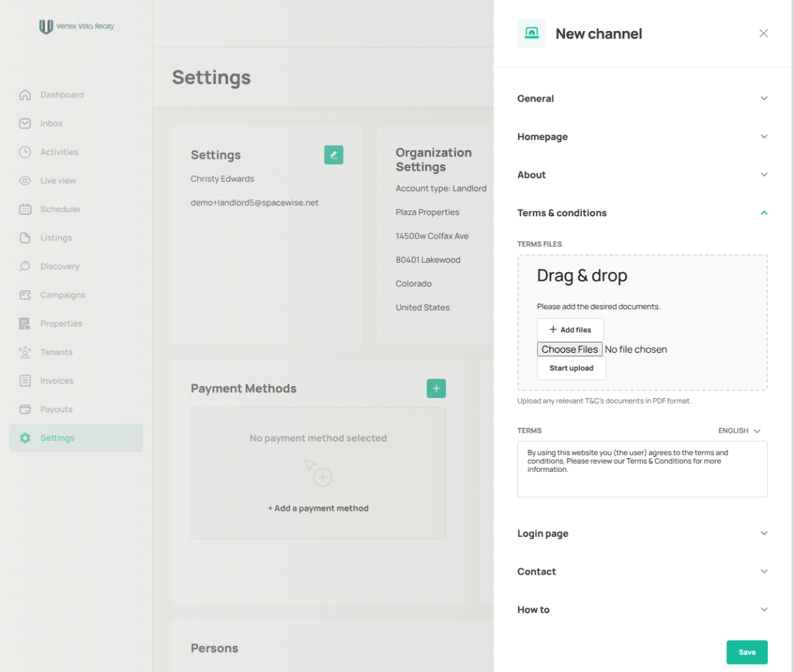
Task: Click the Settings gear icon
Action: [x=25, y=438]
